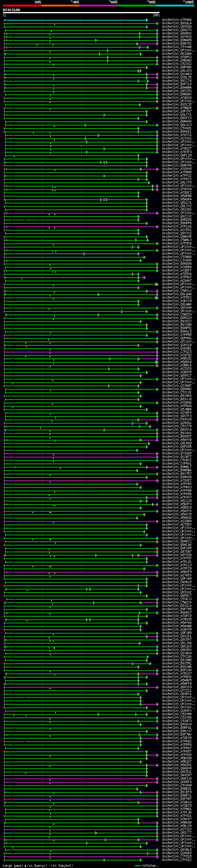
Task: Select hit label UniRef100_A5B4W3
Action: [x=177, y=61]
